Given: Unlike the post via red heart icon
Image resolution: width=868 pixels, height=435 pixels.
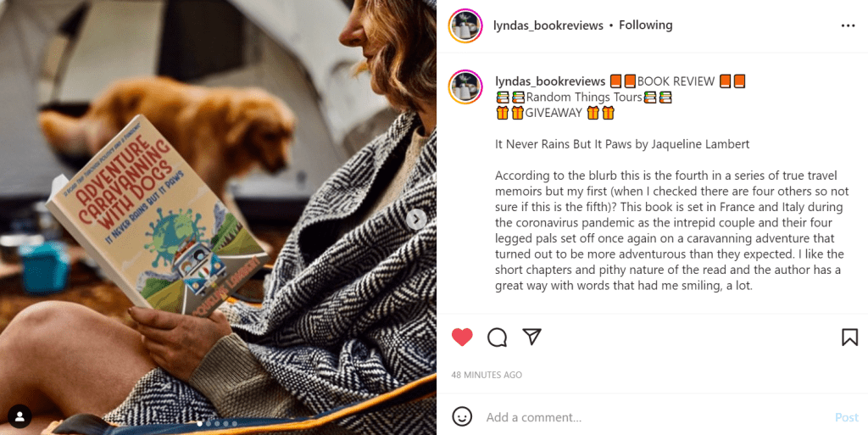Looking at the screenshot, I should (x=462, y=337).
